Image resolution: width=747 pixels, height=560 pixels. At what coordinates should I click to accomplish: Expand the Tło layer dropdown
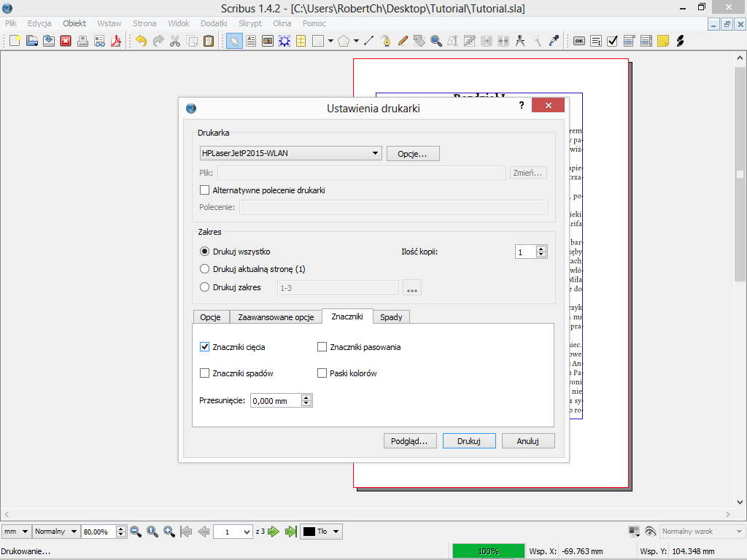click(322, 532)
